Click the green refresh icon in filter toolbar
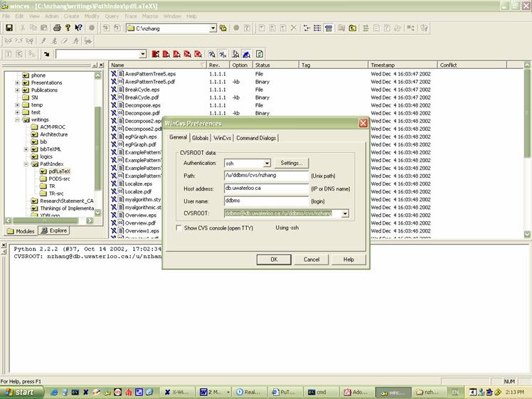532x399 pixels. click(260, 54)
